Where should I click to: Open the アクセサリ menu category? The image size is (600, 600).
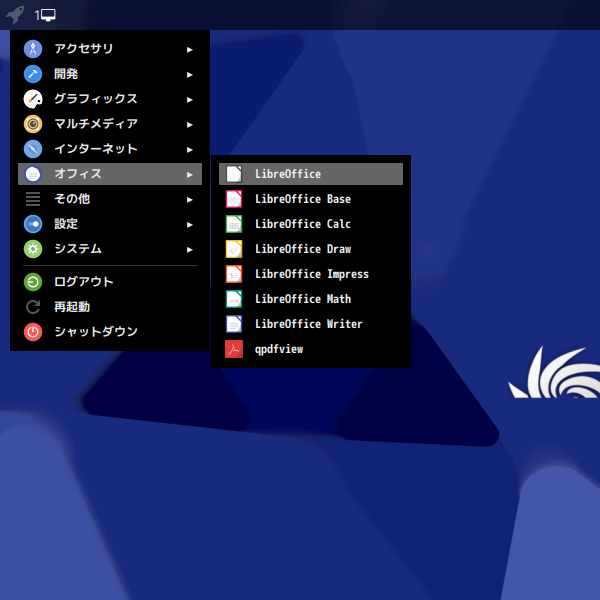click(x=110, y=49)
